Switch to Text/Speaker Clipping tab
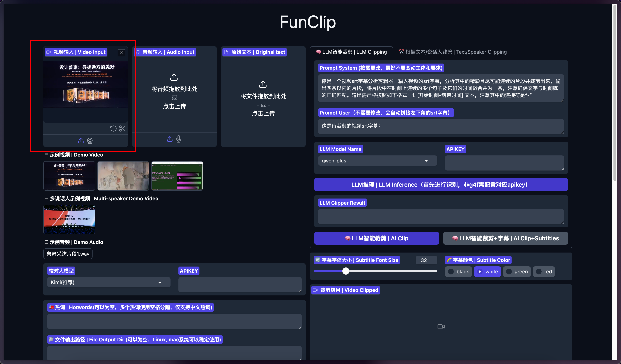Image resolution: width=621 pixels, height=364 pixels. tap(453, 52)
